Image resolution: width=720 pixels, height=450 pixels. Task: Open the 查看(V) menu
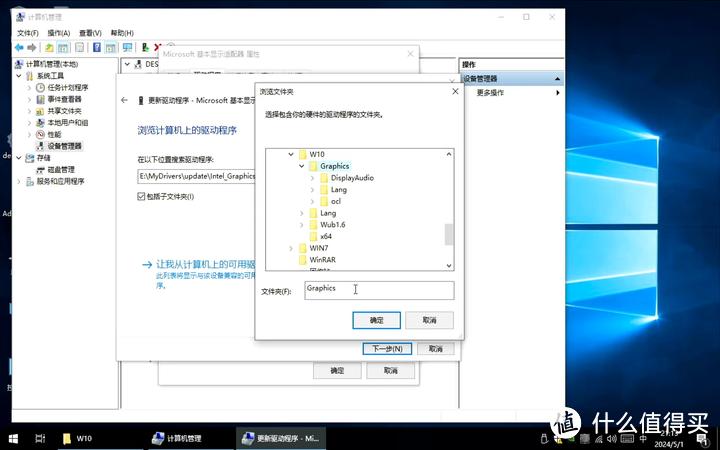point(89,32)
